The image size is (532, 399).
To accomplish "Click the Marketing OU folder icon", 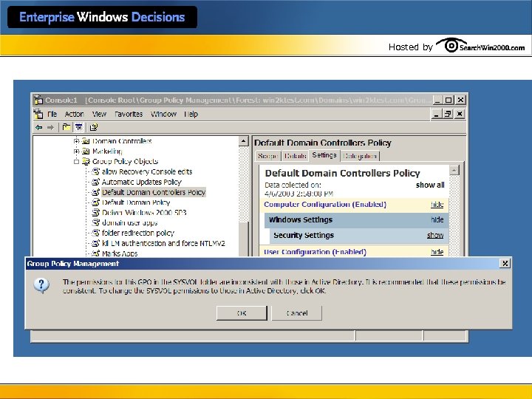I will [86, 151].
